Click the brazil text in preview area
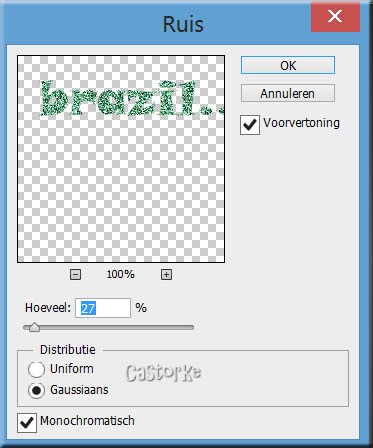The image size is (373, 448). [132, 98]
